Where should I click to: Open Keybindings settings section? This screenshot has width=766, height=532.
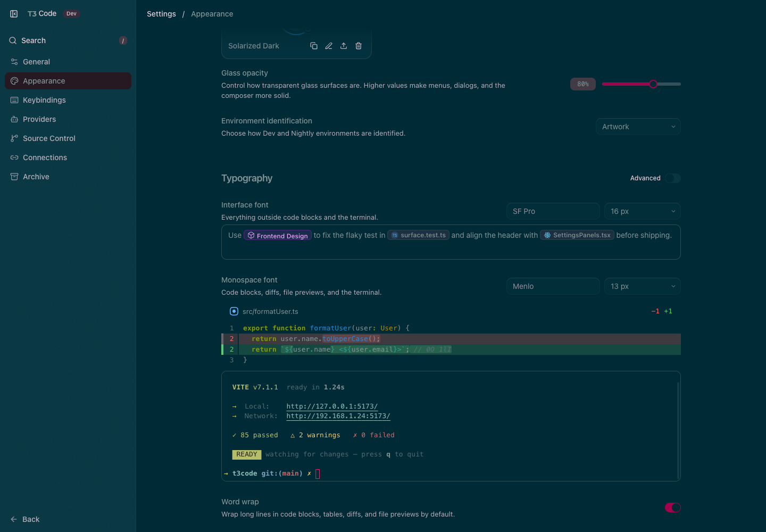[68, 100]
